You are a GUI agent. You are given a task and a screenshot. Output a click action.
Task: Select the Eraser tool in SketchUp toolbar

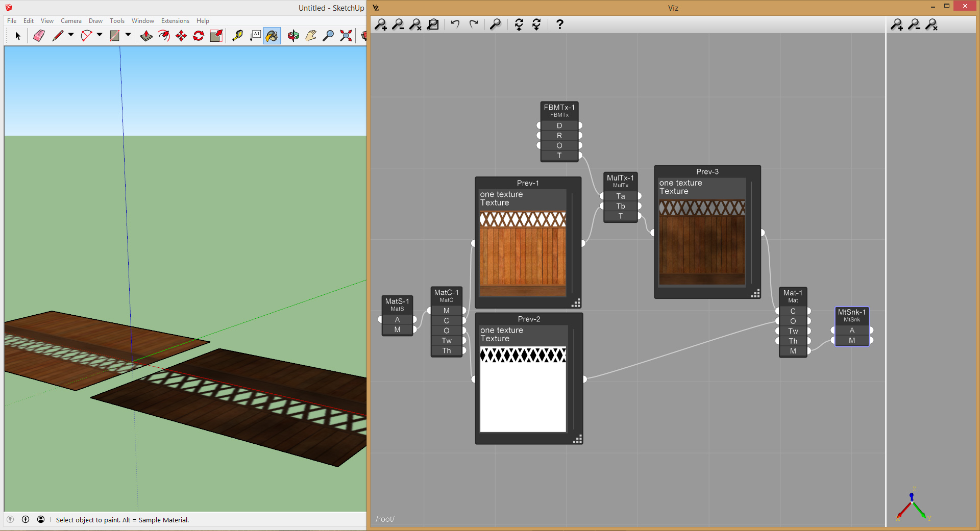39,36
